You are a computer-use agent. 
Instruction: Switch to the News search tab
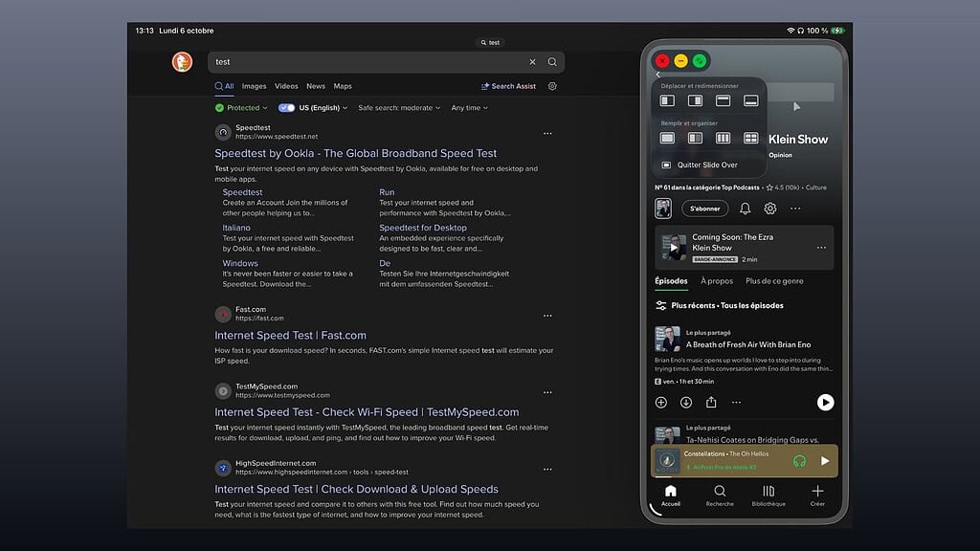316,86
